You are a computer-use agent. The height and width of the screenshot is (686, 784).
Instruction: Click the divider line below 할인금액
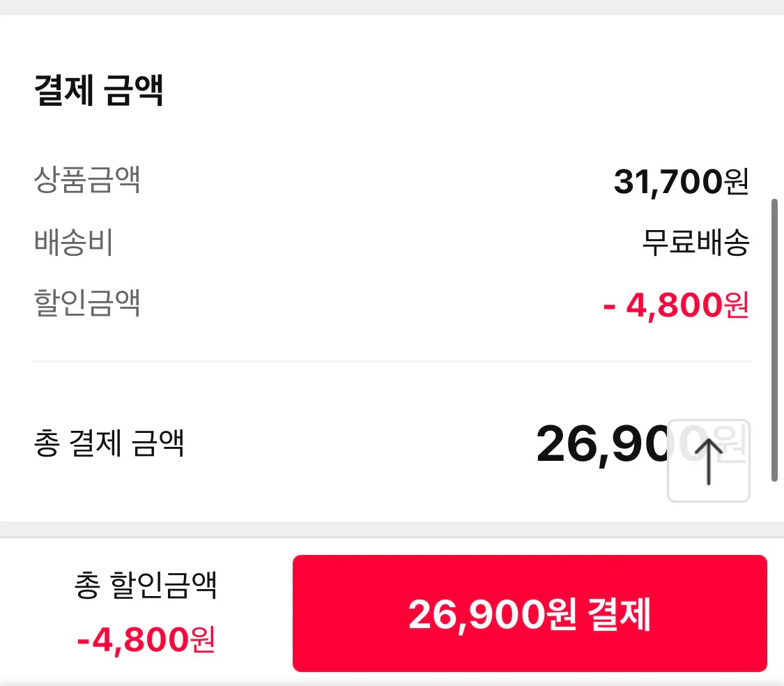point(392,360)
